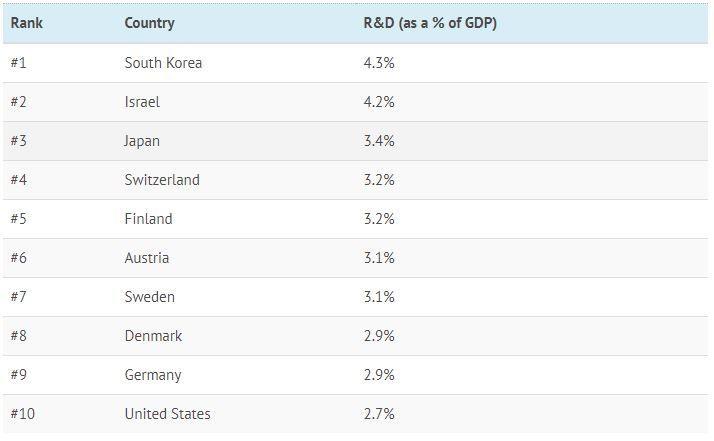Select the South Korea country cell

click(x=163, y=63)
